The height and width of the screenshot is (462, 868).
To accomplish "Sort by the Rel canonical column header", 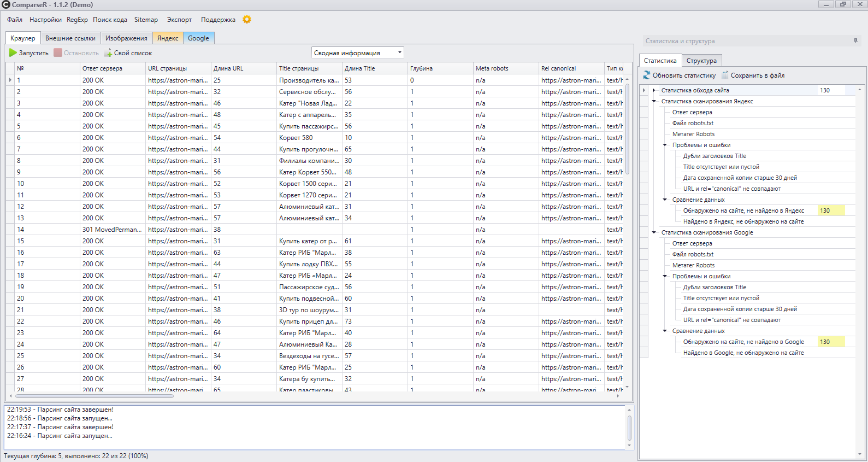I will click(571, 68).
